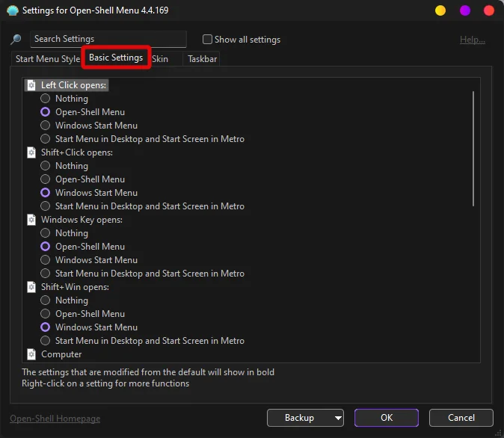Click the Search Settings input field
Screen dimensions: 504x438
tap(108, 39)
